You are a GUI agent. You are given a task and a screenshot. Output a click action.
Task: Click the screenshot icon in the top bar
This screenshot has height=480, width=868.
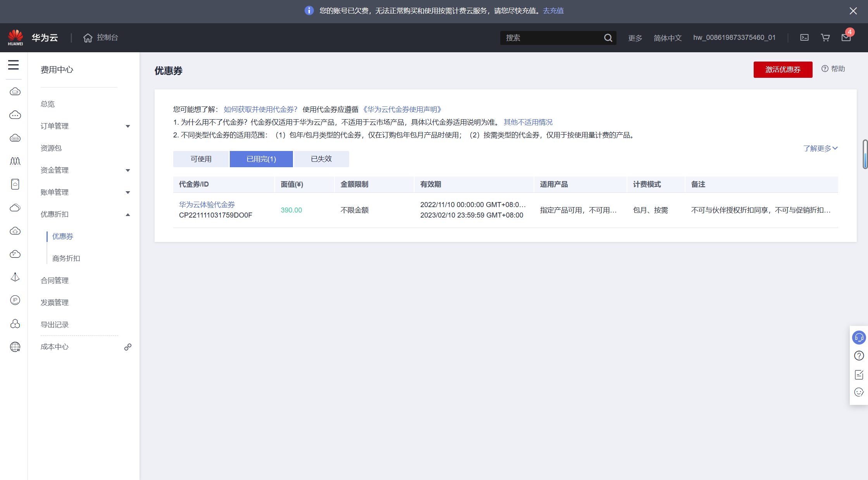(804, 38)
